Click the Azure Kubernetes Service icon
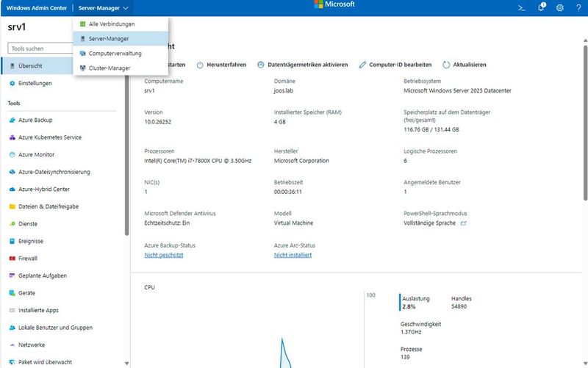This screenshot has height=368, width=588. pos(12,137)
